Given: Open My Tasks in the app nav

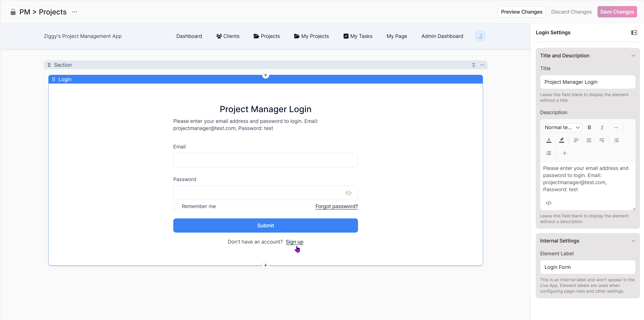Looking at the screenshot, I should pyautogui.click(x=358, y=36).
